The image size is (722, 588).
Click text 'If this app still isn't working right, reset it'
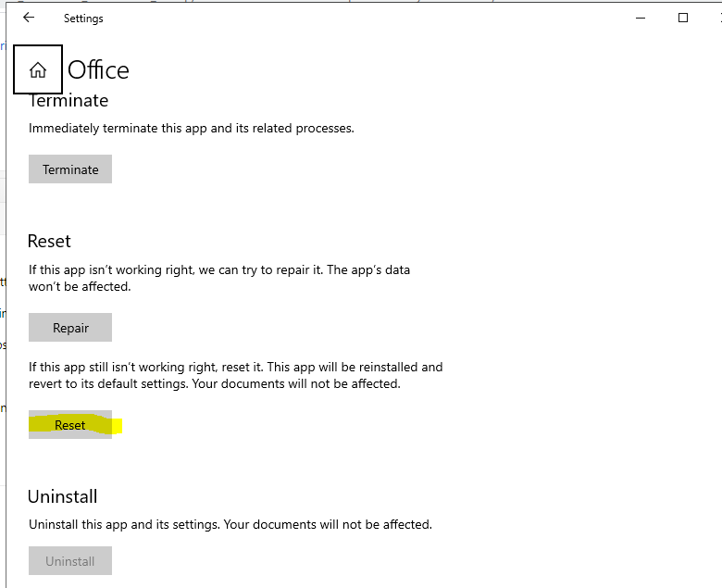pos(145,367)
